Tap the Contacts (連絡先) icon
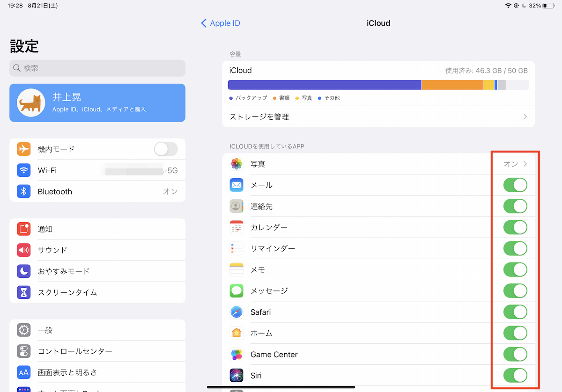The width and height of the screenshot is (562, 392). tap(237, 206)
